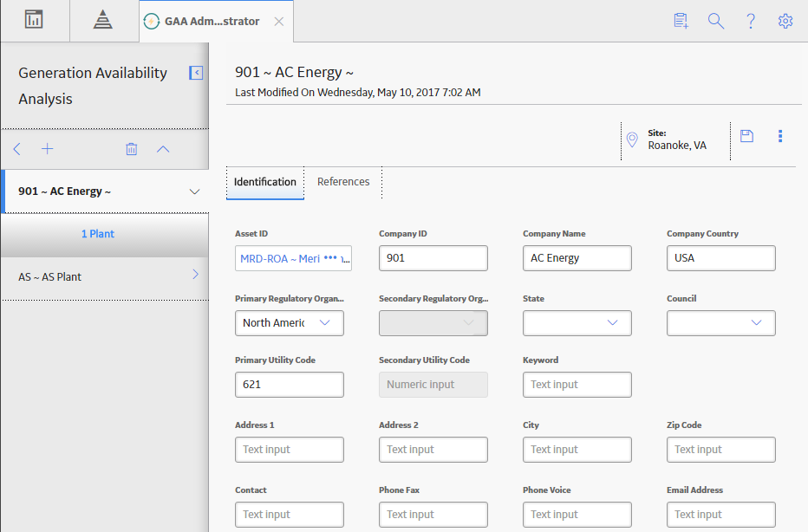Open Secondary Regulatory Organization dropdown
808x532 pixels.
pyautogui.click(x=433, y=323)
